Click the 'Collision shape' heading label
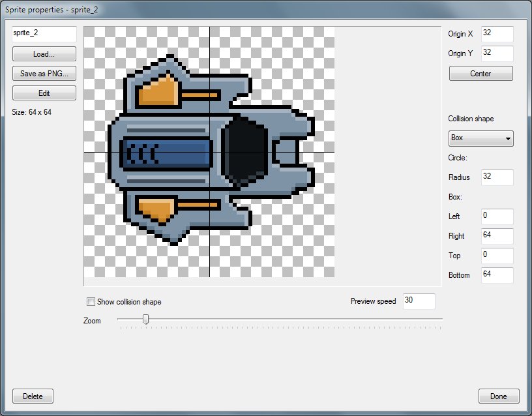 click(471, 119)
